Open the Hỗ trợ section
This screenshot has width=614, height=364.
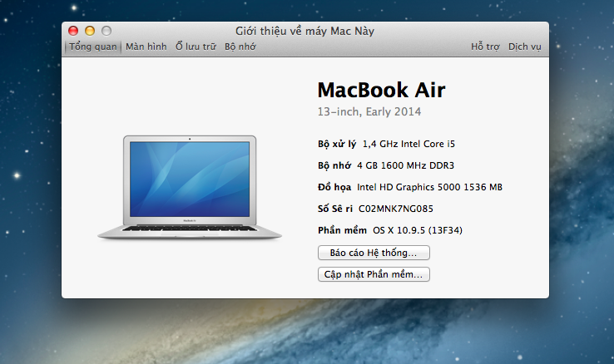pyautogui.click(x=485, y=47)
